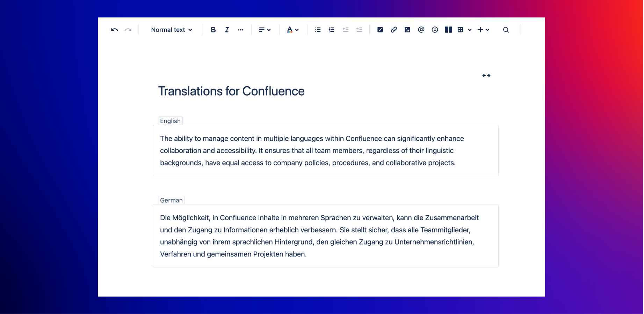Insert a column layout

click(x=448, y=30)
